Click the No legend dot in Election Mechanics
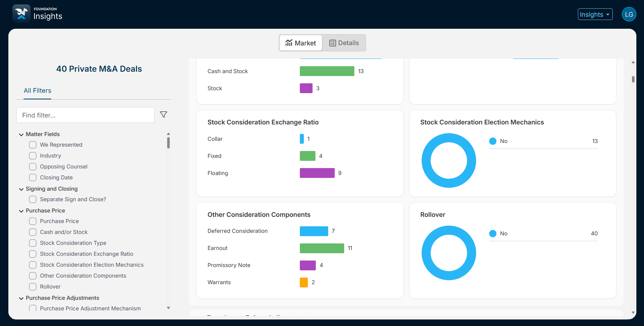Image resolution: width=644 pixels, height=326 pixels. [493, 141]
